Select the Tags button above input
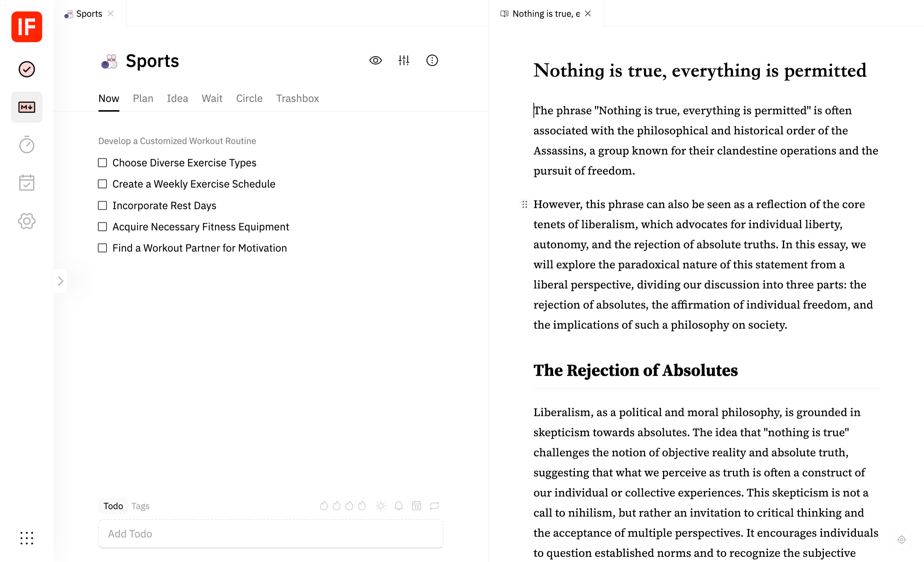Viewport: 924px width, 562px height. click(140, 506)
